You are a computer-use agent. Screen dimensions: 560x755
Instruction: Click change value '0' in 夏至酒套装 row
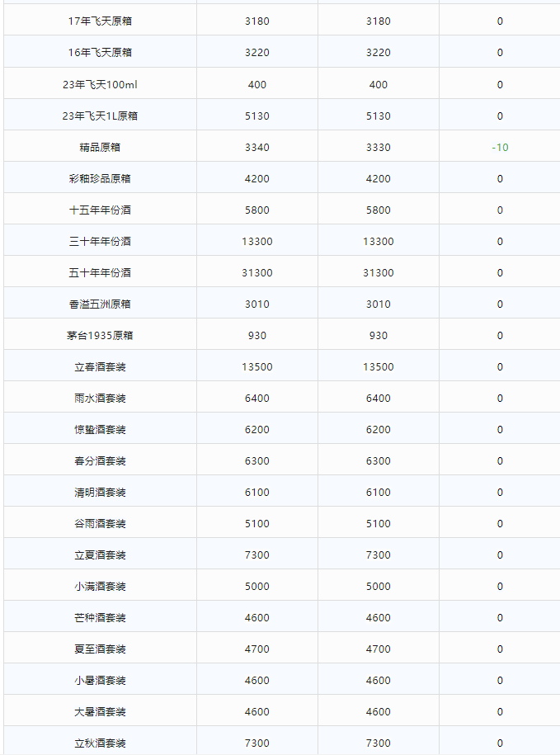[x=500, y=649]
